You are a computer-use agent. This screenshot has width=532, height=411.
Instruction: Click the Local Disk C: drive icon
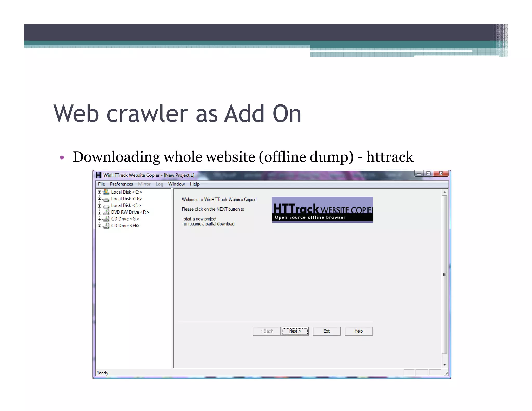106,192
